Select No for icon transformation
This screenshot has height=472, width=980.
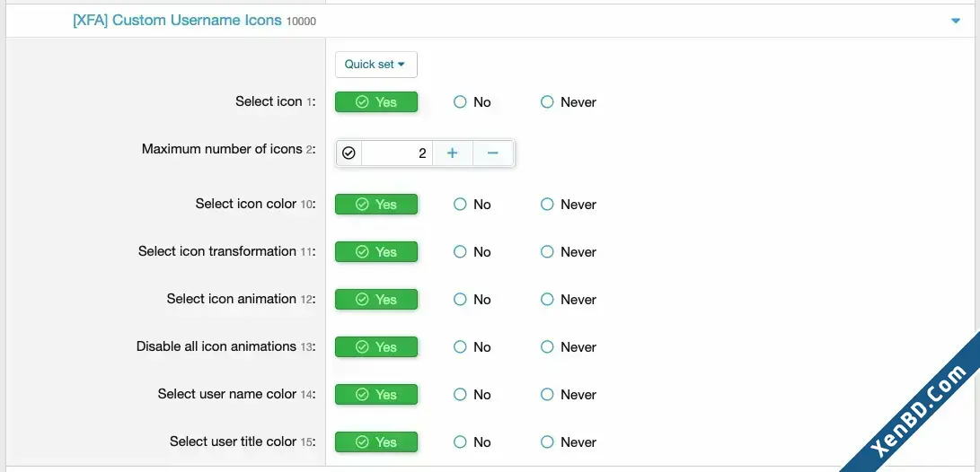click(x=472, y=251)
